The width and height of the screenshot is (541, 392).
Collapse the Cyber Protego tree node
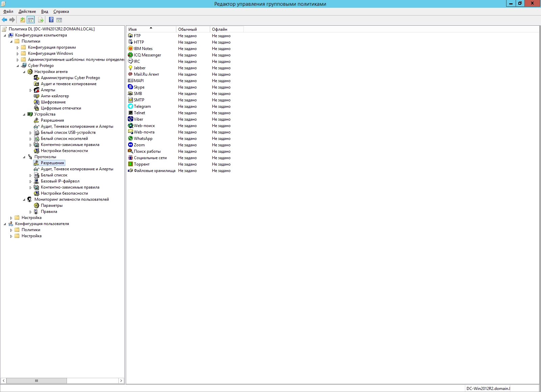tap(18, 66)
